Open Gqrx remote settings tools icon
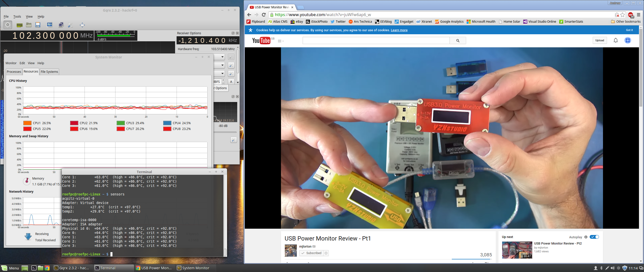This screenshot has height=272, width=644. pyautogui.click(x=70, y=25)
